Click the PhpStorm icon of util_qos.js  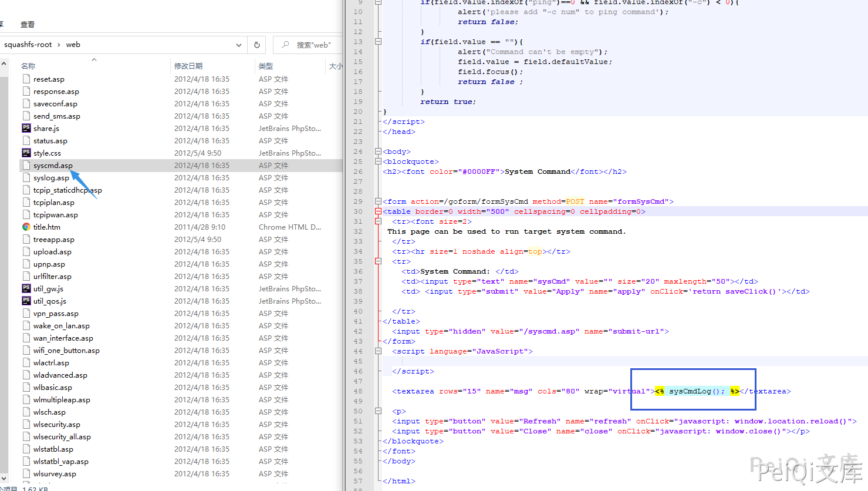tap(26, 301)
